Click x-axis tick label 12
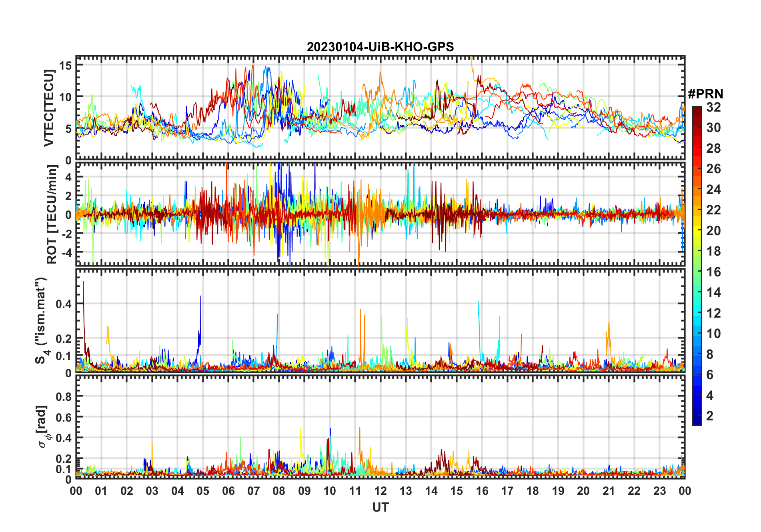Viewport: 761px width, 532px height. (x=380, y=491)
